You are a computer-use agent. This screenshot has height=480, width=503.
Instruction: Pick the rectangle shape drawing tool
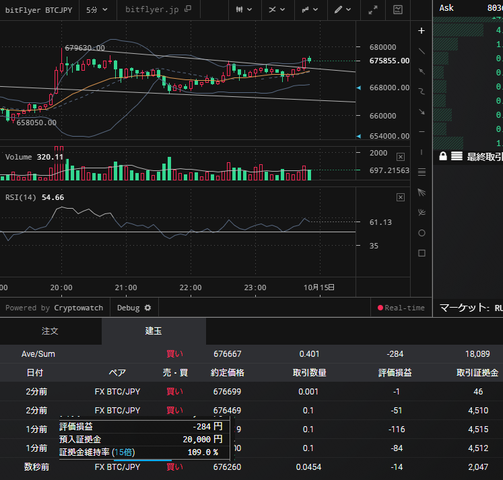(x=421, y=253)
